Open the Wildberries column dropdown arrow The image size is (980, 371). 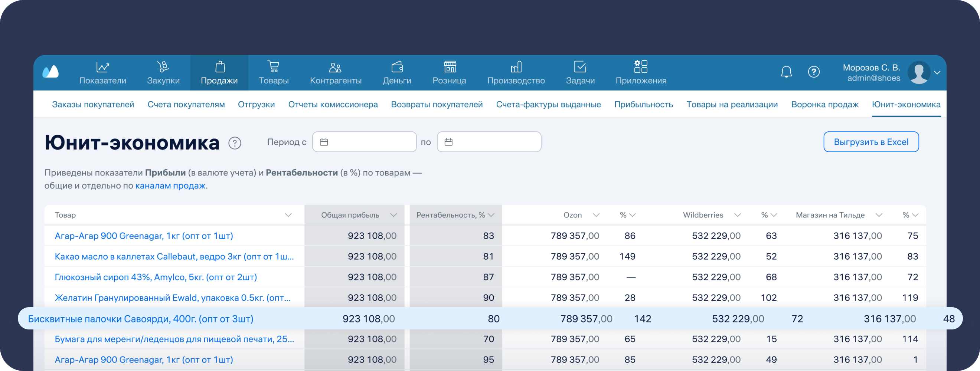(737, 215)
